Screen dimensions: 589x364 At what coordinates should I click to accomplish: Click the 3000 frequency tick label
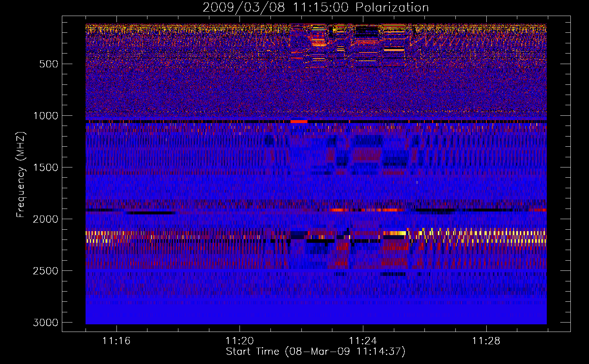[x=46, y=323]
